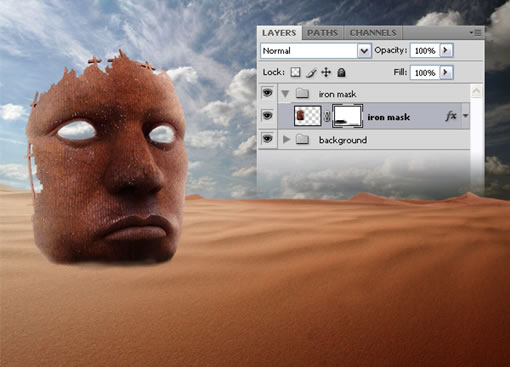Click the lock image pixels brush icon
510x367 pixels.
[x=311, y=72]
